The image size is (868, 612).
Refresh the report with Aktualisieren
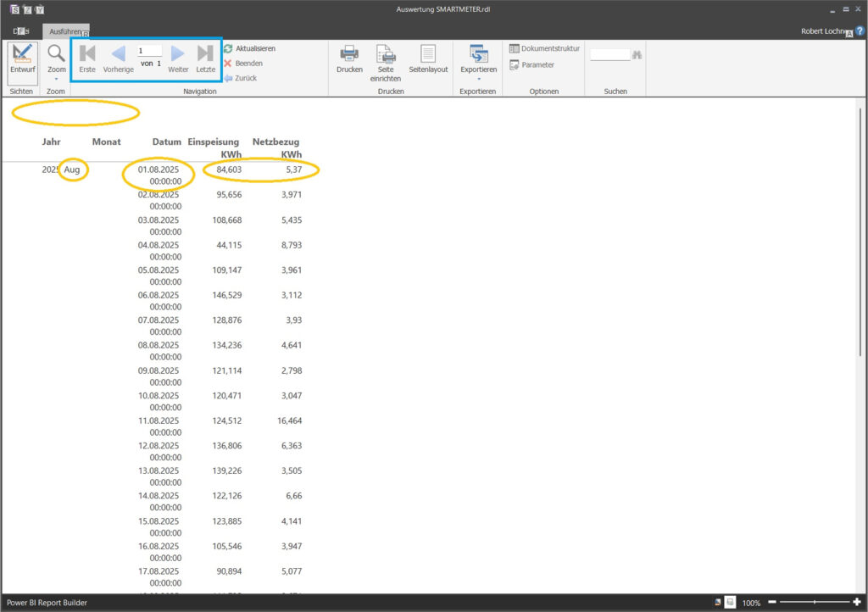pyautogui.click(x=249, y=48)
